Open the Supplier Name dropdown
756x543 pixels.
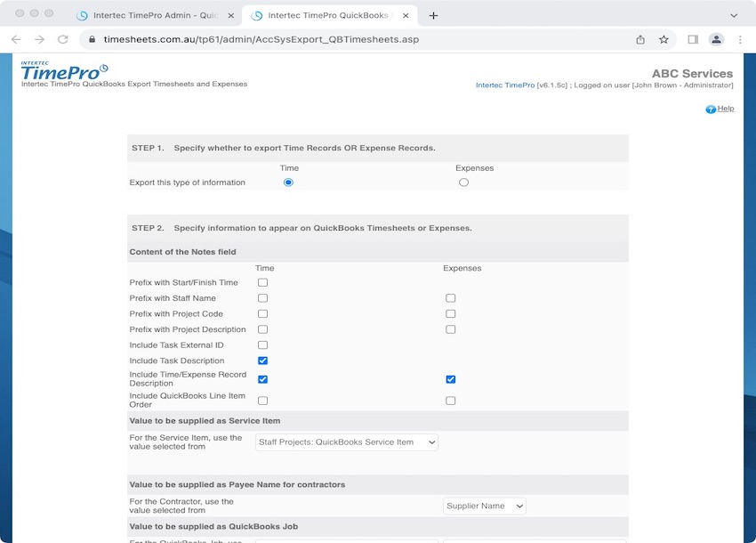coord(485,506)
